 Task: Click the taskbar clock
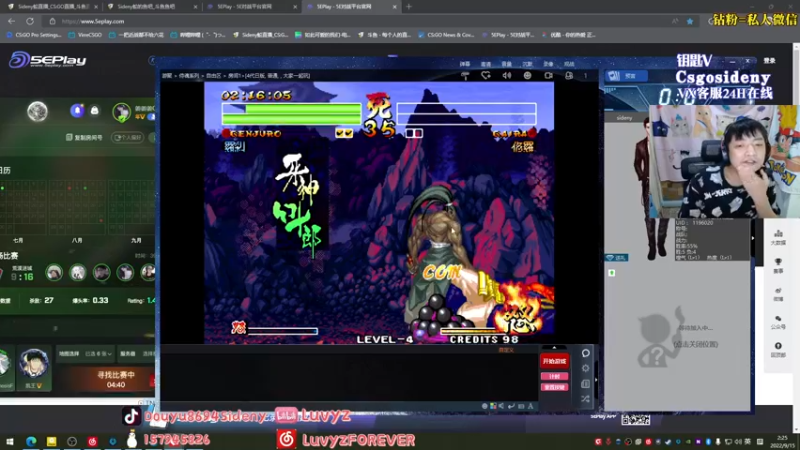click(783, 441)
